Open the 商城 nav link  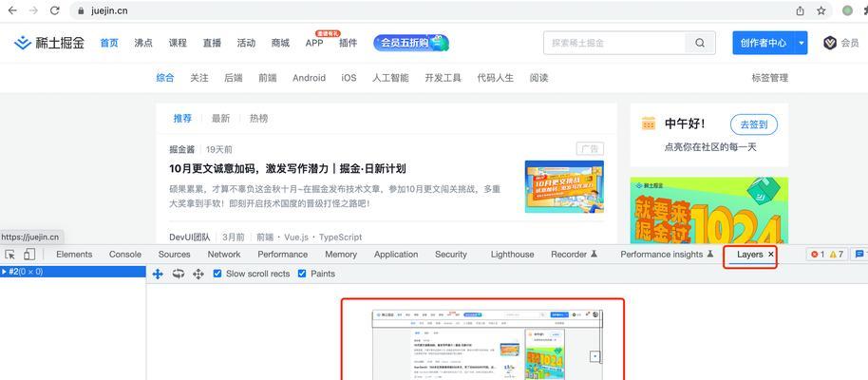(x=280, y=43)
